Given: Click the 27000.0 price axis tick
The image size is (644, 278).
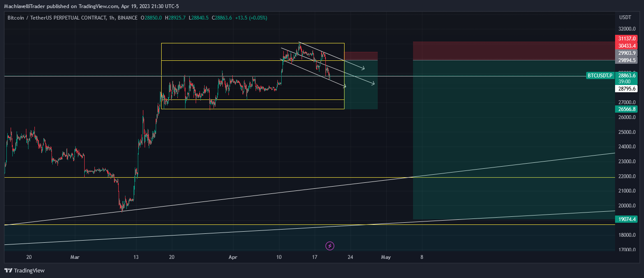Looking at the screenshot, I should [x=627, y=102].
